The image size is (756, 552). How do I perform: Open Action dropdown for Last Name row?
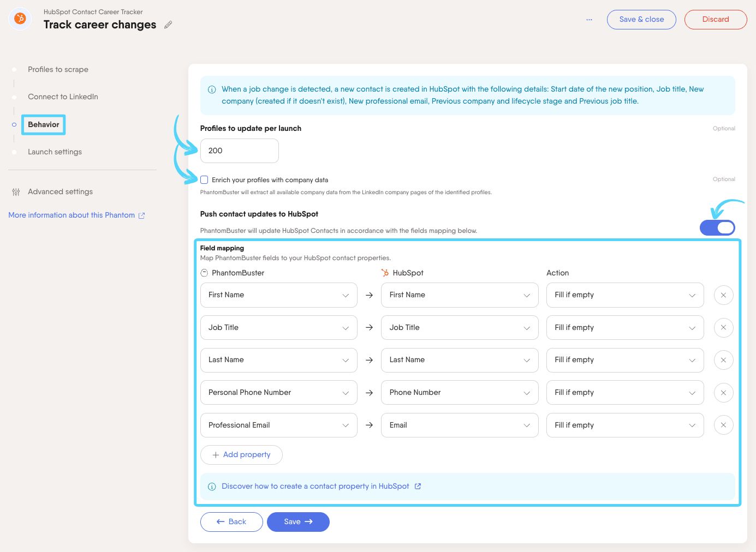(x=625, y=360)
